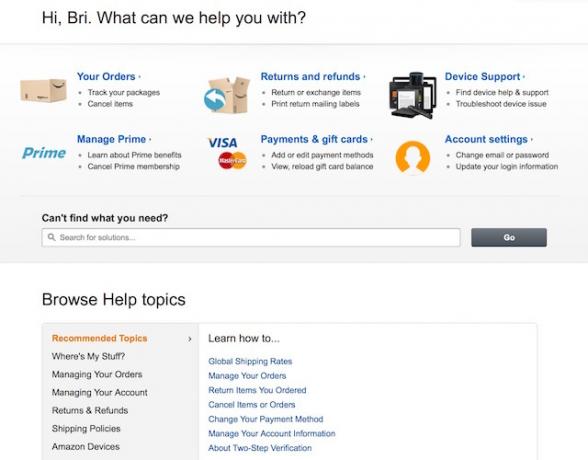Click the Go search button
Viewport: 588px width, 460px height.
509,237
